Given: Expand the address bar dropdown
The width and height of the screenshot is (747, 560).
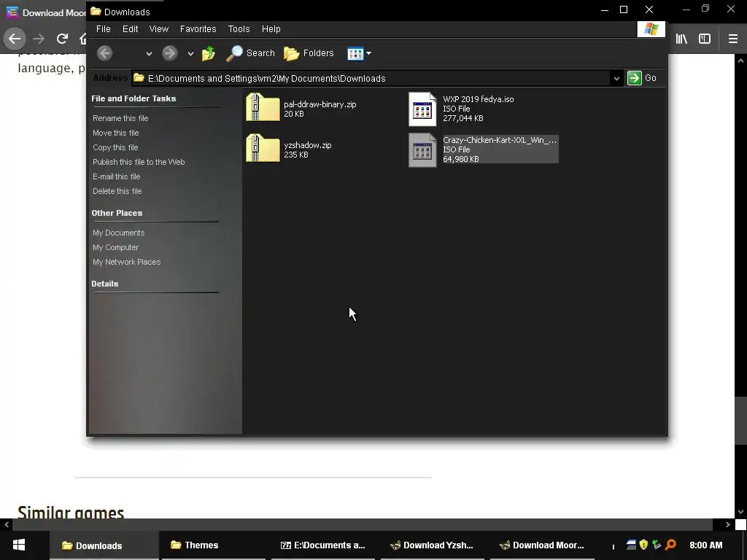Looking at the screenshot, I should [616, 78].
